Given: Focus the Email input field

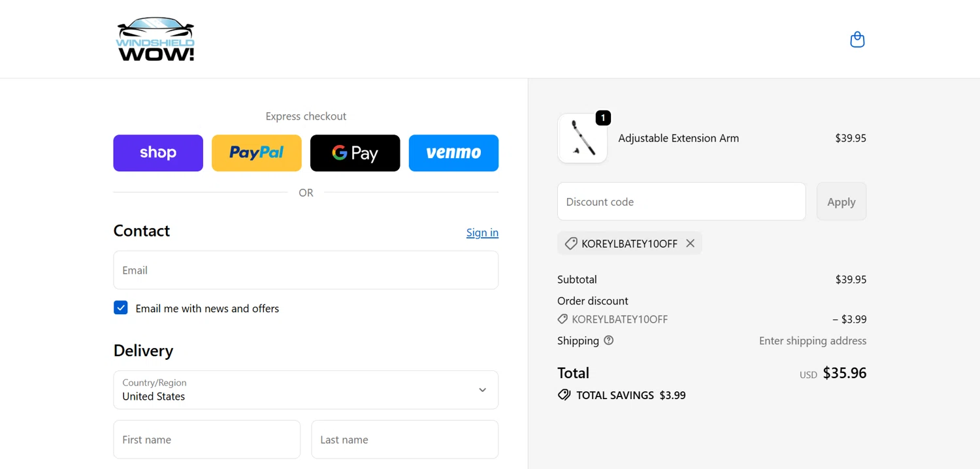Looking at the screenshot, I should click(306, 270).
